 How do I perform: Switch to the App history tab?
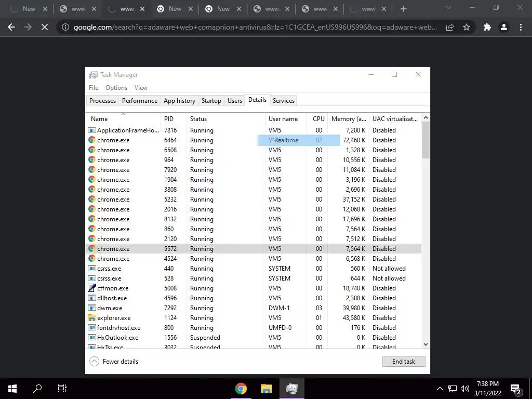179,101
